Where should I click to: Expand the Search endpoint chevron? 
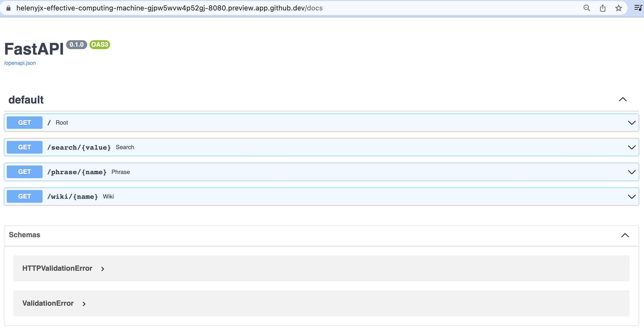click(x=632, y=148)
